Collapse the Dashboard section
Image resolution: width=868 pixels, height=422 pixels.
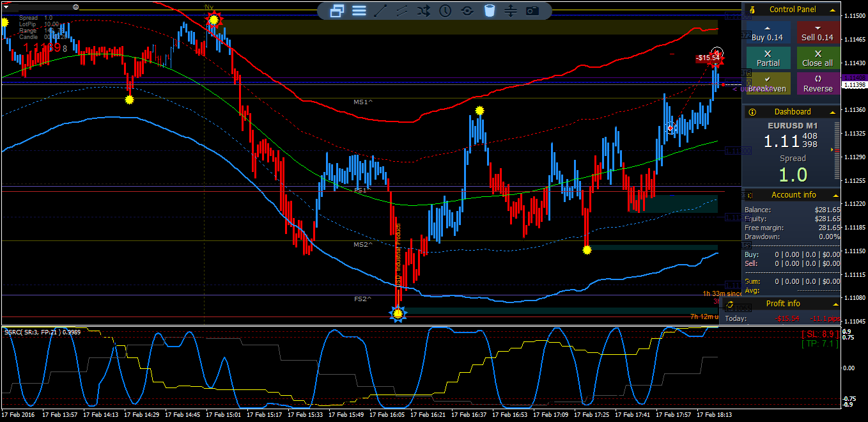coord(832,112)
